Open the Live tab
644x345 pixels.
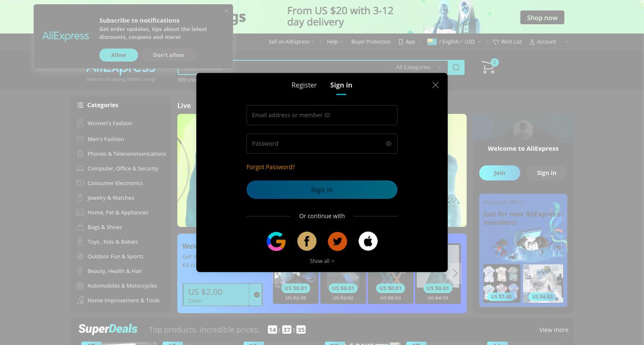click(184, 106)
